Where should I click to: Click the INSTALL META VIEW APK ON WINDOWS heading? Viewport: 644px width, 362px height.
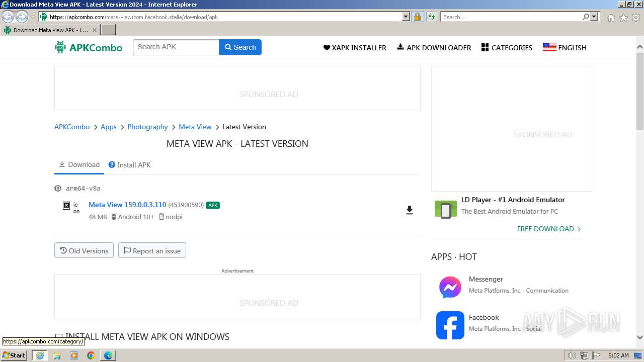coord(147,336)
